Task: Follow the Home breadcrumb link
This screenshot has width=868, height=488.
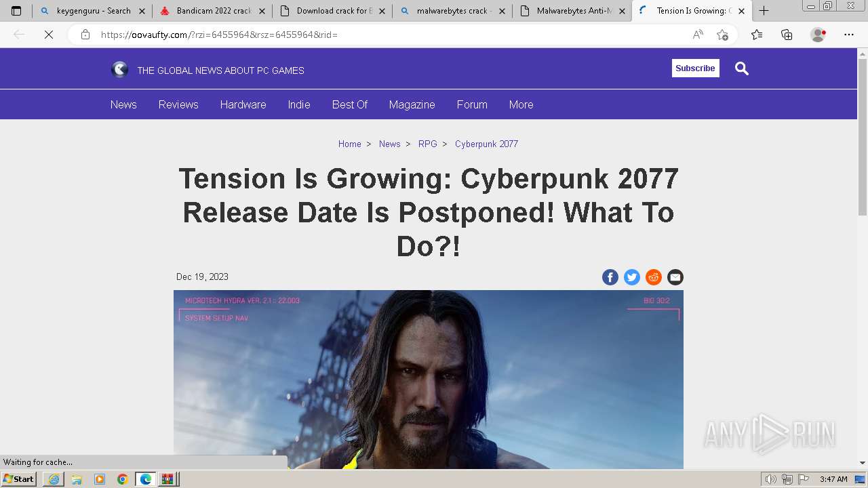Action: (x=349, y=144)
